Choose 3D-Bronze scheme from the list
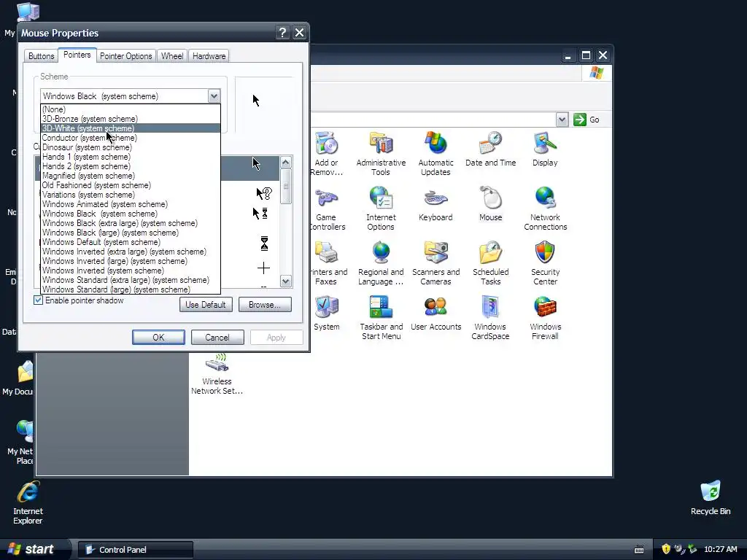The height and width of the screenshot is (560, 747). [131, 119]
